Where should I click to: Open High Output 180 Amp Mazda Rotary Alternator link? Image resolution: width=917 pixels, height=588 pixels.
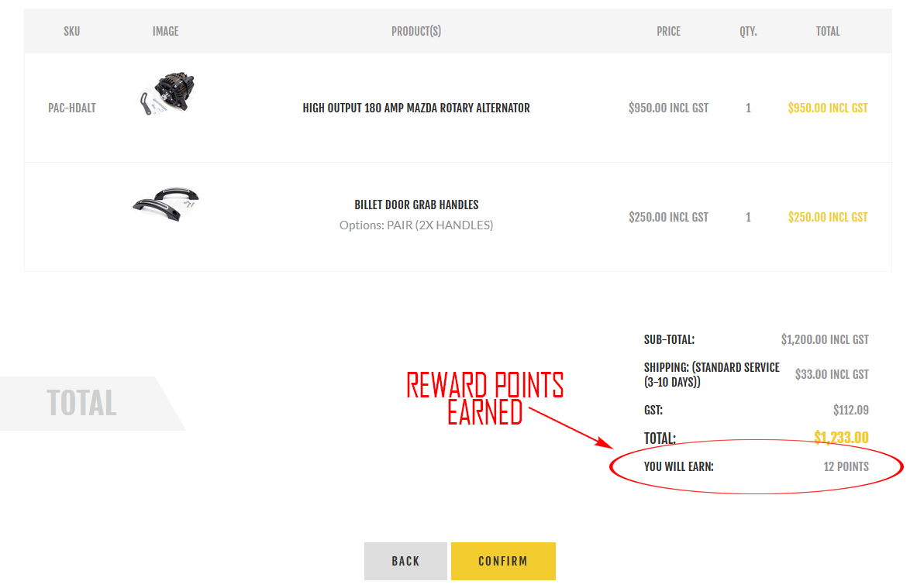coord(416,108)
